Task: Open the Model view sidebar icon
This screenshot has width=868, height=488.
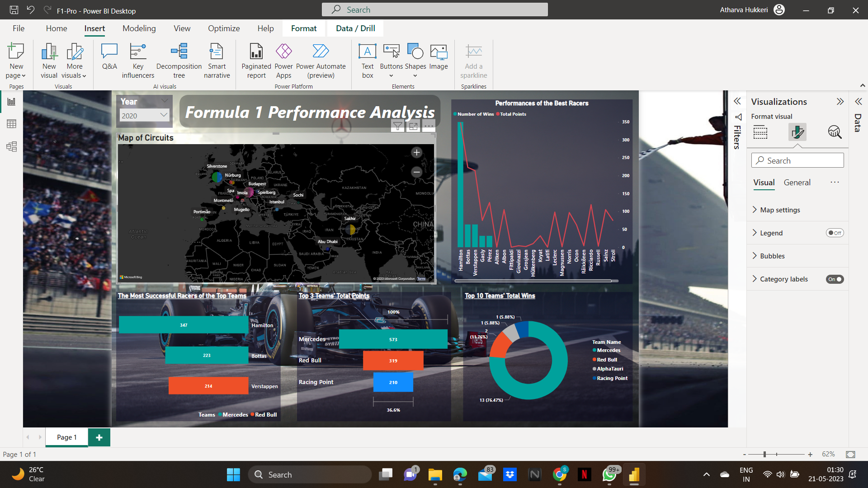Action: tap(11, 146)
